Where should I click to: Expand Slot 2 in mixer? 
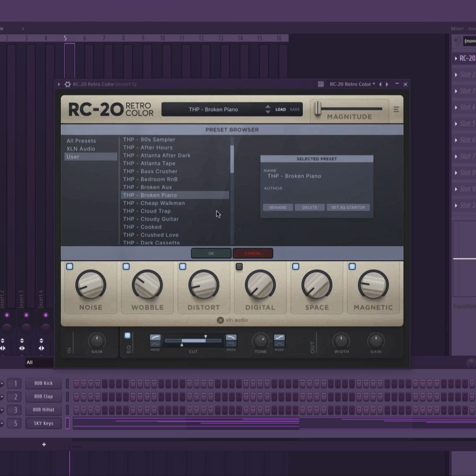tap(456, 74)
